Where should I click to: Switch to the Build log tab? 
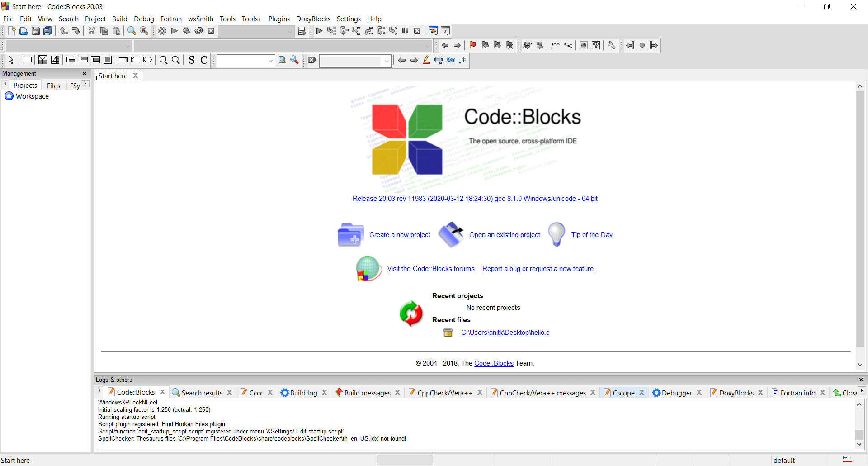(x=303, y=393)
